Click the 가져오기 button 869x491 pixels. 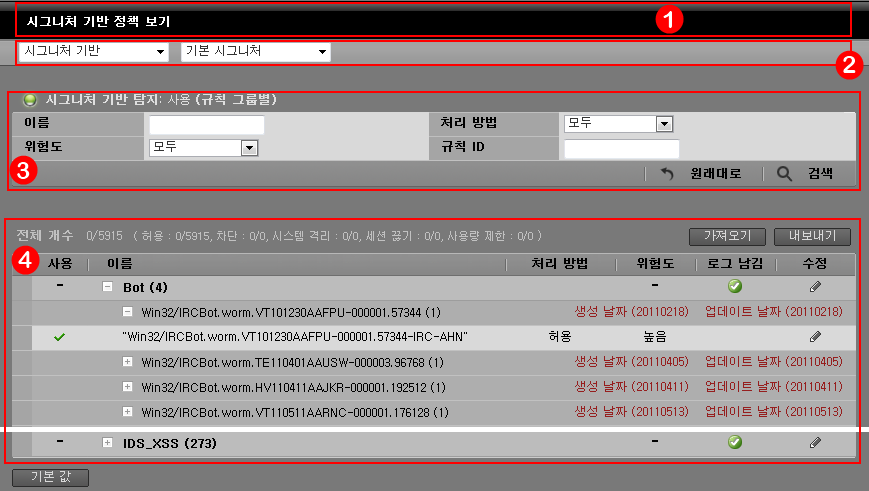728,237
